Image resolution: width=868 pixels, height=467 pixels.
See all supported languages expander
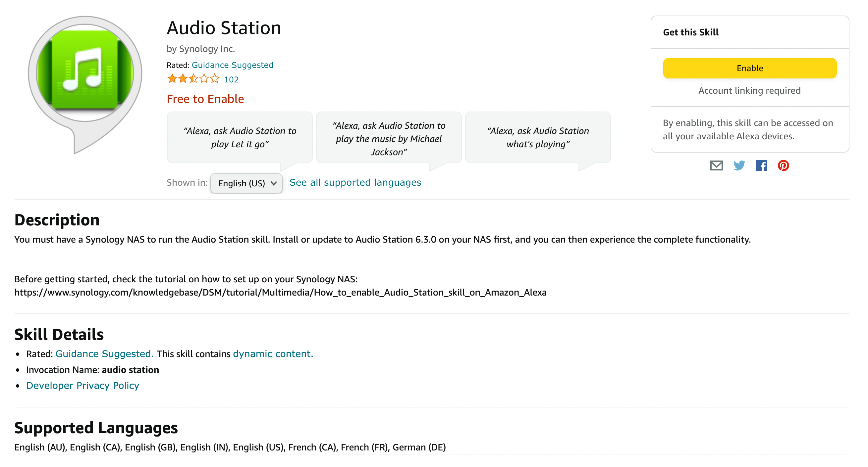[354, 182]
